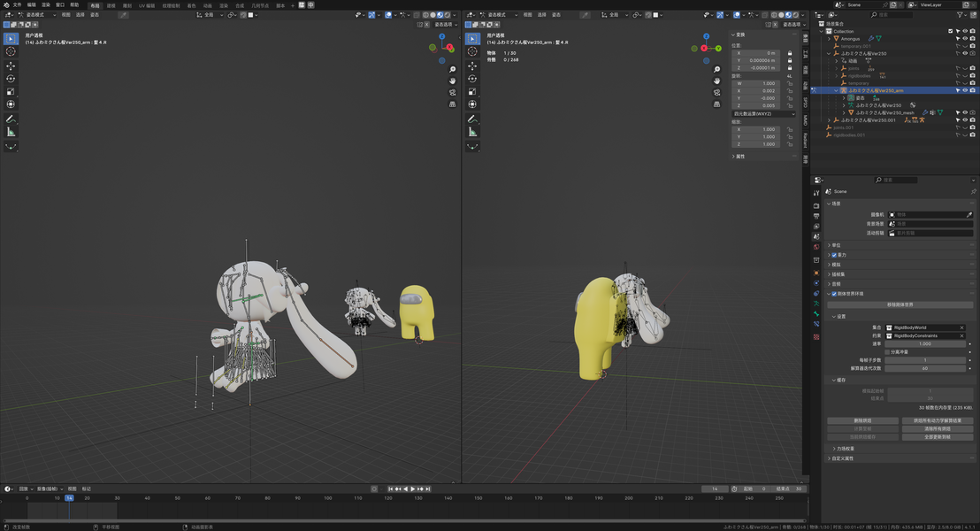Viewport: 980px width, 531px height.
Task: Switch to the Sculpting workspace tab
Action: click(126, 5)
